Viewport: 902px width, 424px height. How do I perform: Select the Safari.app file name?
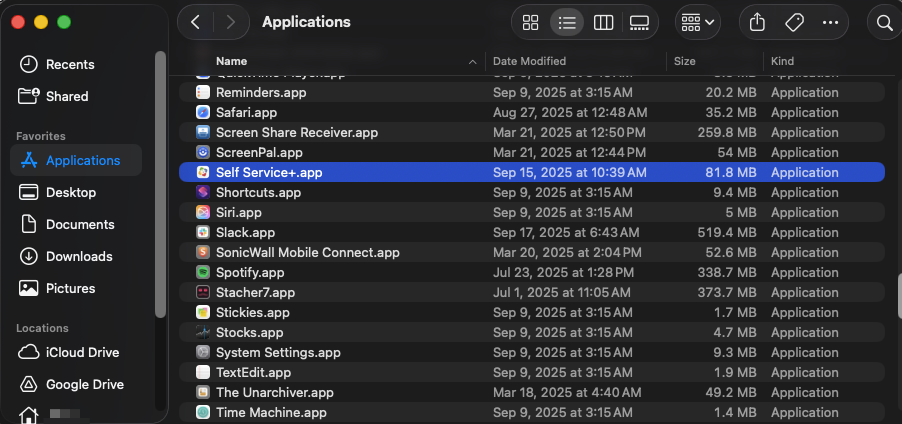[x=246, y=112]
